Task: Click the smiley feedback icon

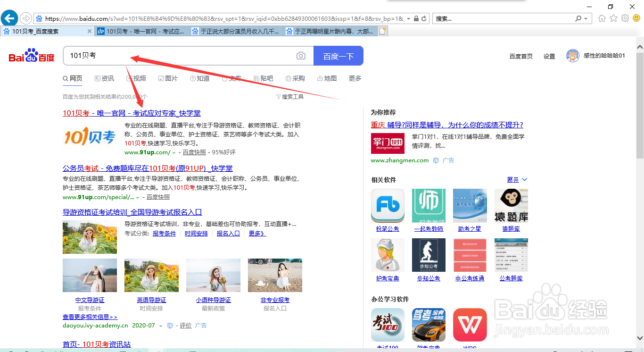Action: tap(636, 18)
